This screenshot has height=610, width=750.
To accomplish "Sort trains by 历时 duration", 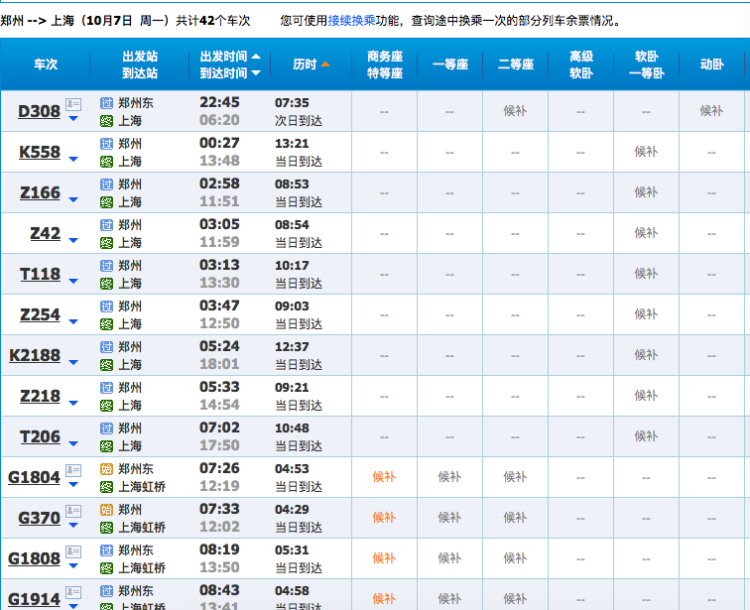I will 311,64.
